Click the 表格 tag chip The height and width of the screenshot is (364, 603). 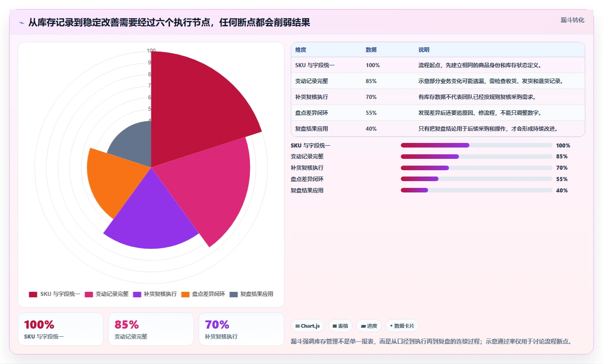[340, 326]
